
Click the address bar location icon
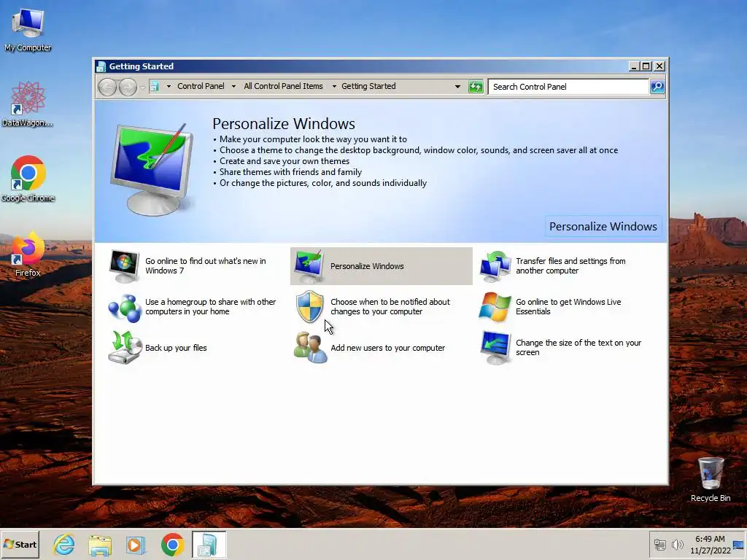coord(154,86)
